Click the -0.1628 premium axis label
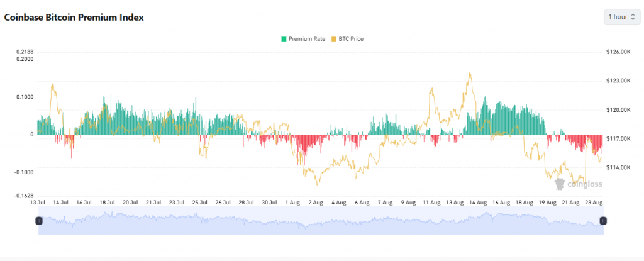 pyautogui.click(x=23, y=196)
